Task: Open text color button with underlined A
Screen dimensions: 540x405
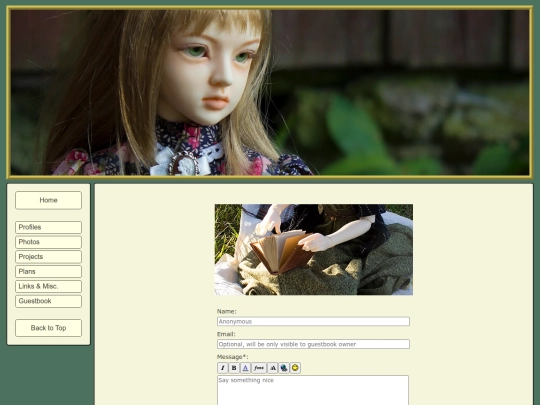Action: pos(245,368)
